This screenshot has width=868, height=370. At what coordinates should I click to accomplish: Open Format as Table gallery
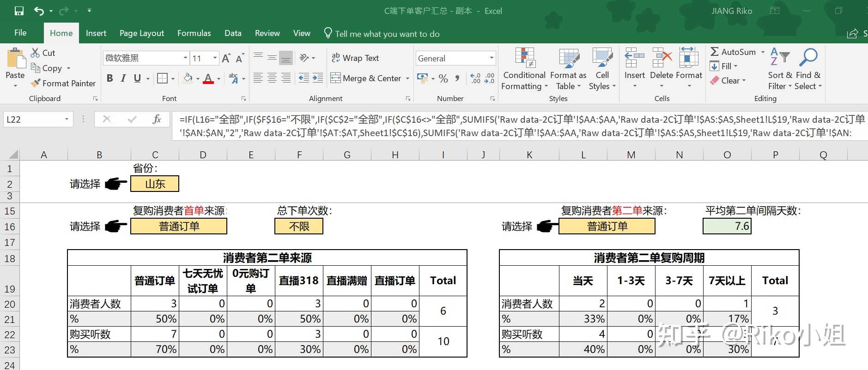pos(568,69)
